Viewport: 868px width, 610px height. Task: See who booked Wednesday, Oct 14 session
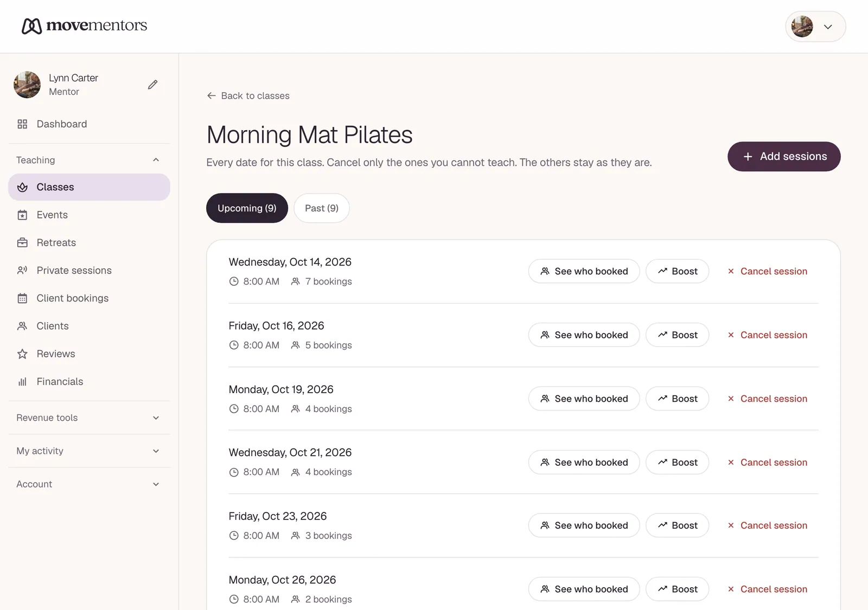tap(584, 271)
